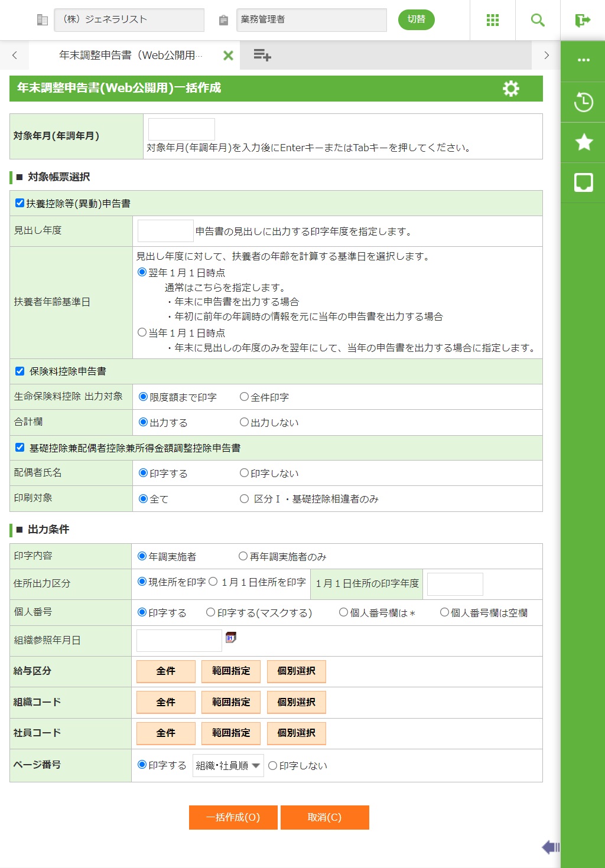Close the 年末調整申告書 tab

pyautogui.click(x=228, y=56)
